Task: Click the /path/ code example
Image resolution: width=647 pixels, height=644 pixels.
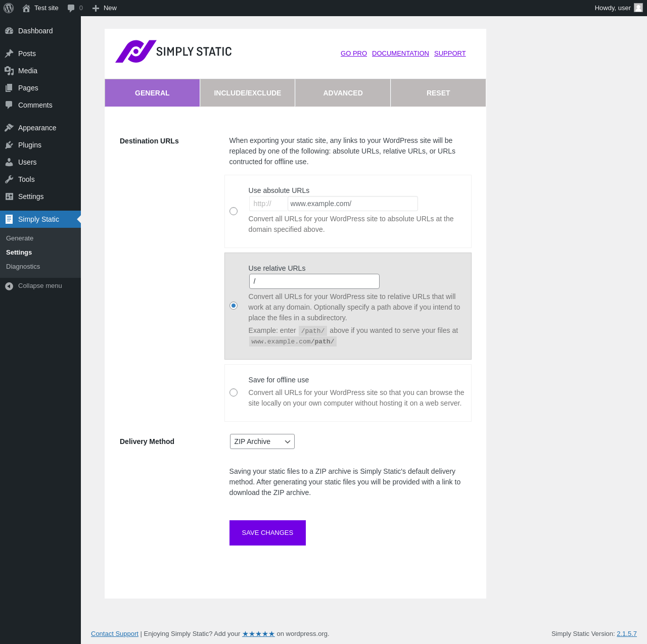Action: 313,331
